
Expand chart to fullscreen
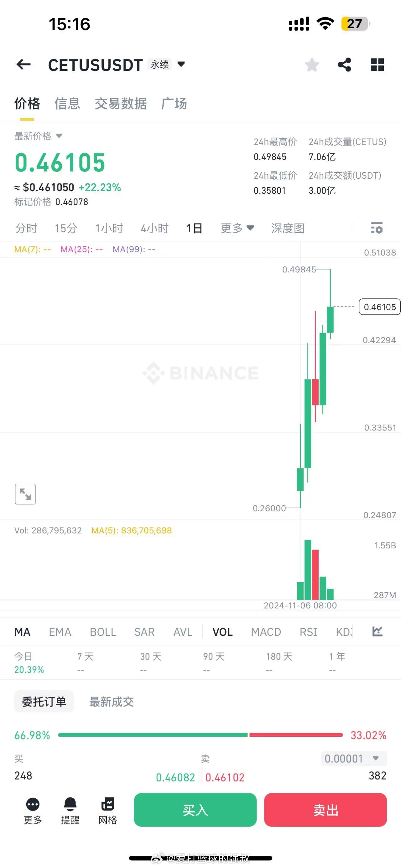click(x=25, y=494)
